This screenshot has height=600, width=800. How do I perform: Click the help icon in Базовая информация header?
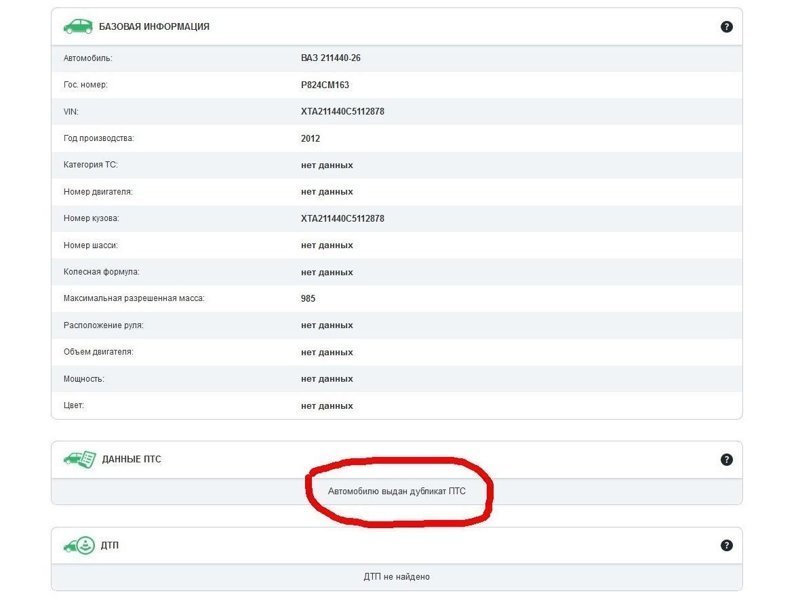(x=727, y=27)
